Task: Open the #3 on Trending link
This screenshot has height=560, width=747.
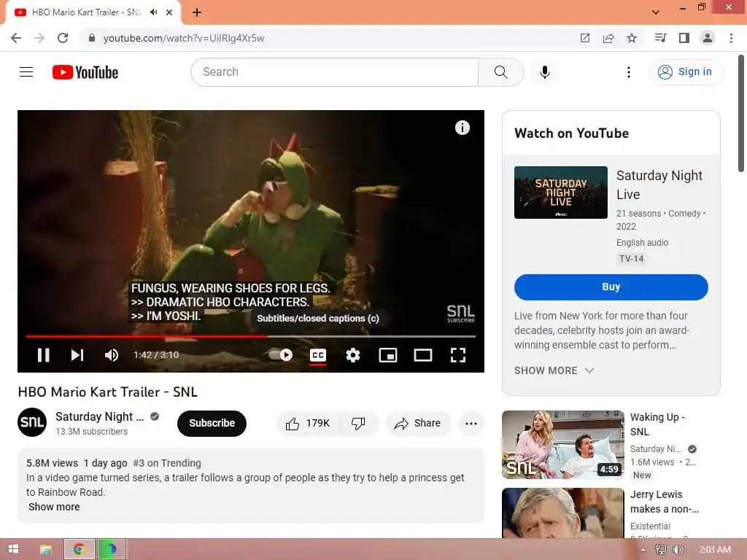Action: click(167, 463)
